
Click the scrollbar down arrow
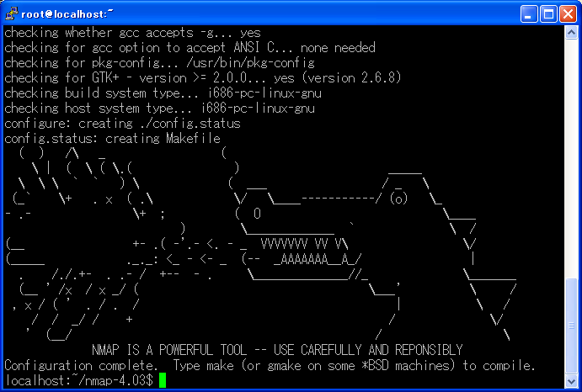(571, 381)
